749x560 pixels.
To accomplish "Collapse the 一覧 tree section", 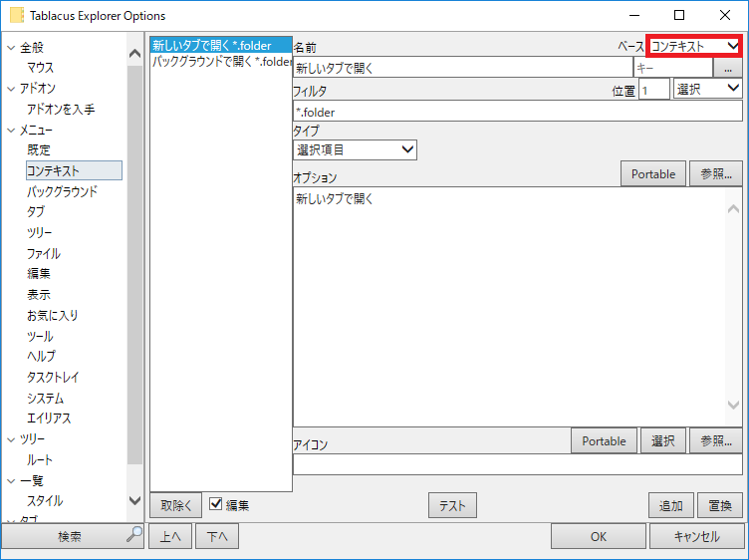I will [12, 480].
